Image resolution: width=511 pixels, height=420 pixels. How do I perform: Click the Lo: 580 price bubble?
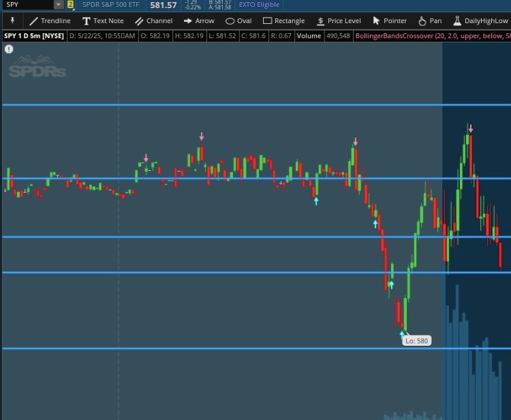click(417, 341)
